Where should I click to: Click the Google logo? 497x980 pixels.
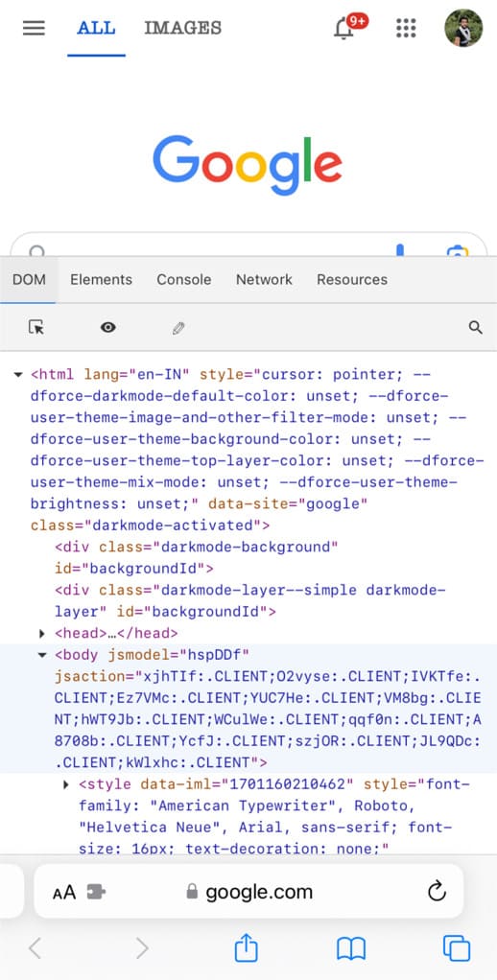(248, 164)
